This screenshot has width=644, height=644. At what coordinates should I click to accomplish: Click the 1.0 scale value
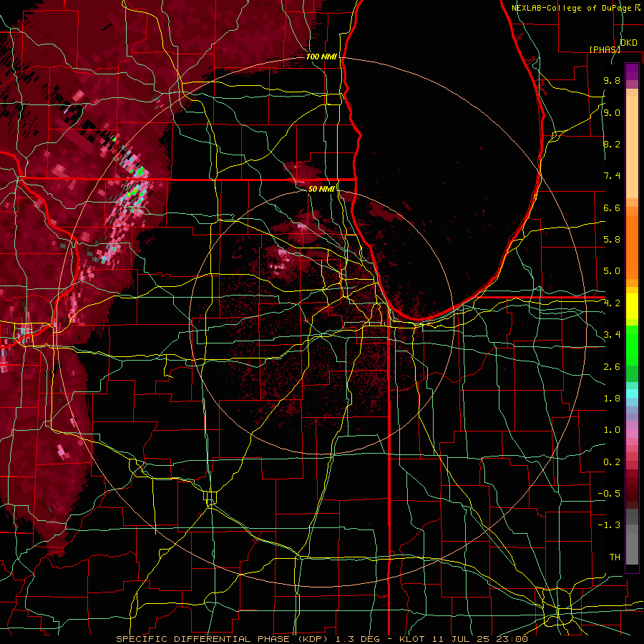pyautogui.click(x=612, y=430)
